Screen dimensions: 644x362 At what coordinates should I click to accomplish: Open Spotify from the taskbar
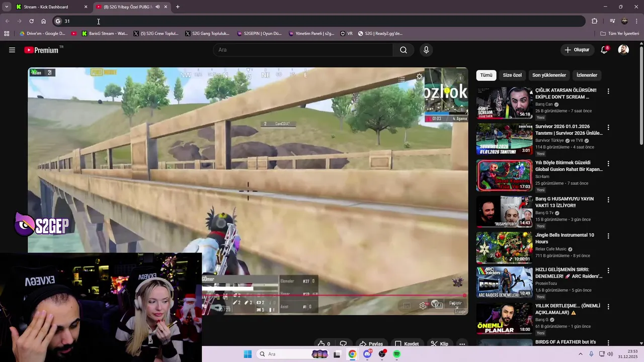click(x=396, y=354)
